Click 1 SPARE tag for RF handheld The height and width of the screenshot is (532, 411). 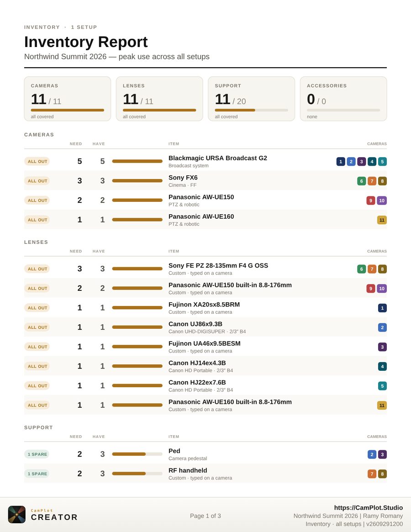(x=37, y=474)
